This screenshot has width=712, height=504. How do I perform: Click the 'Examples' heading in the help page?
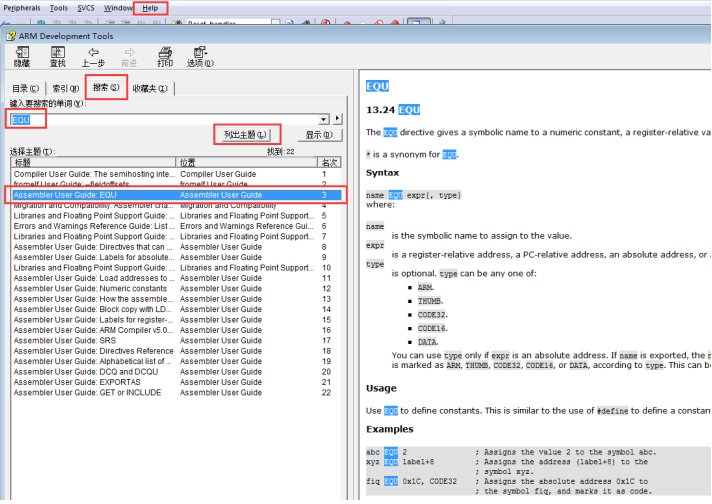tap(390, 429)
